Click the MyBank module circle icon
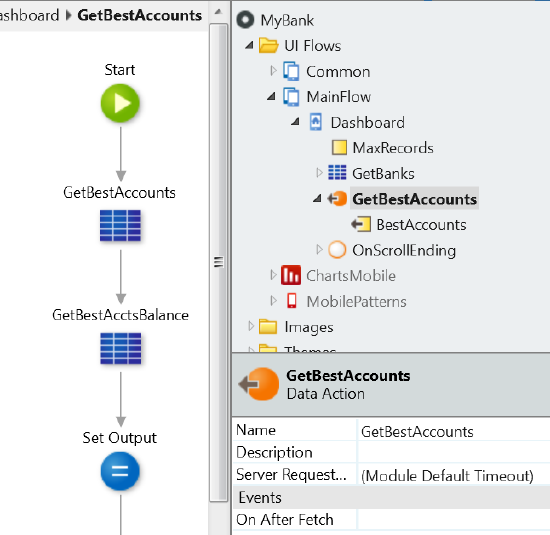This screenshot has height=535, width=550. pyautogui.click(x=245, y=20)
